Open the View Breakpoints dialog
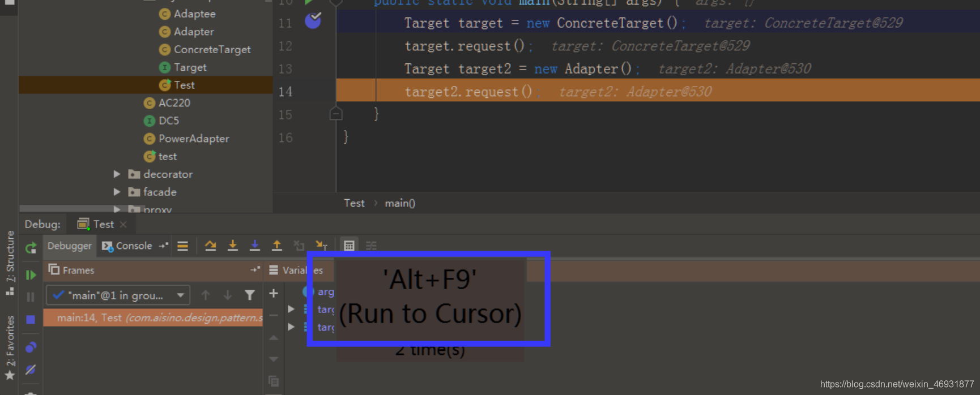 click(31, 347)
